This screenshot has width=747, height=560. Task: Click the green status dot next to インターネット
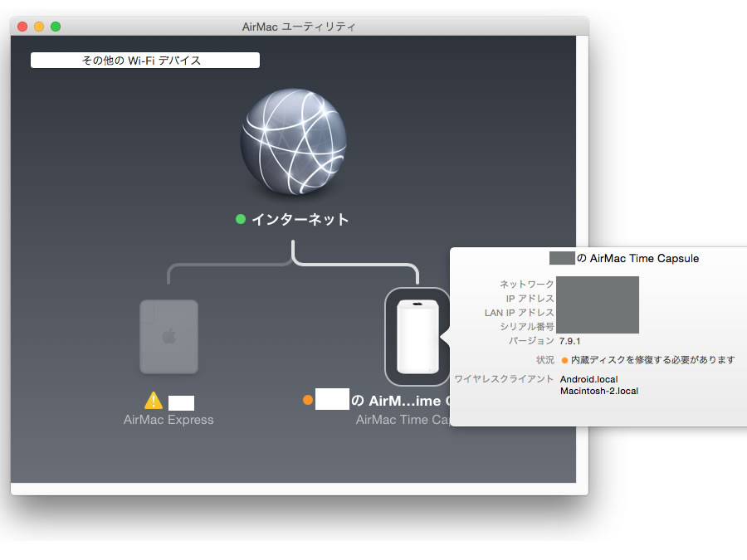[x=241, y=219]
